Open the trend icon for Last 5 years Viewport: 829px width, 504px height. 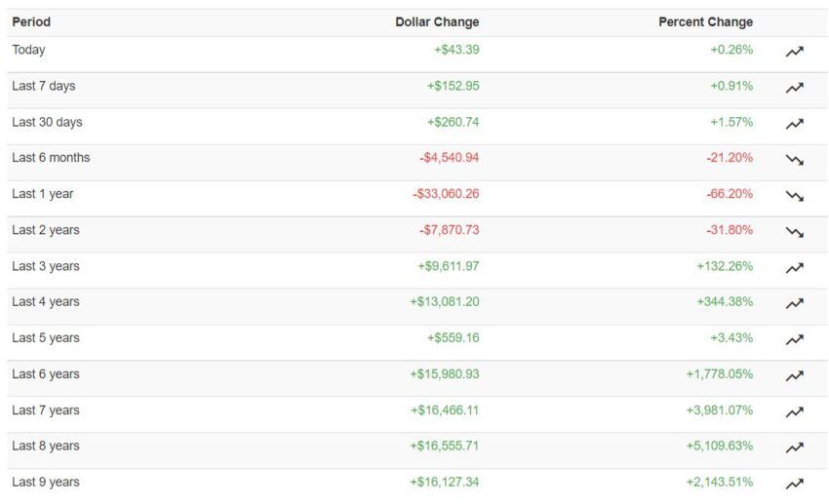(x=794, y=339)
